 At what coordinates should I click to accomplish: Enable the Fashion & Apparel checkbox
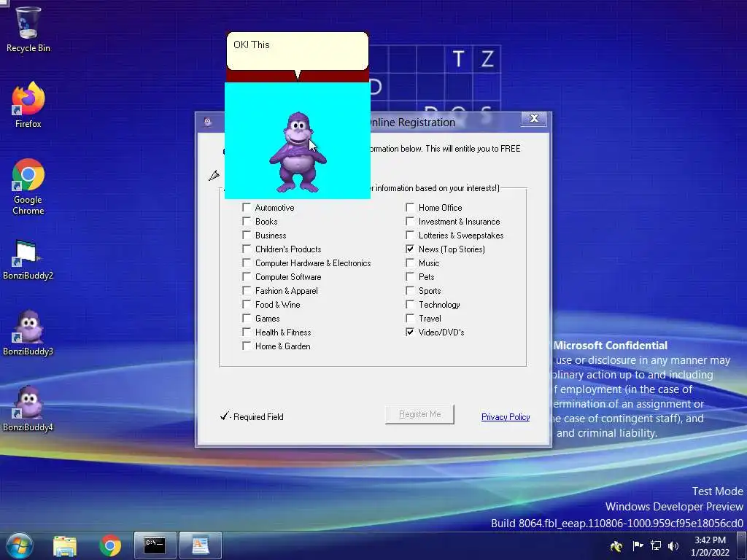(x=247, y=290)
